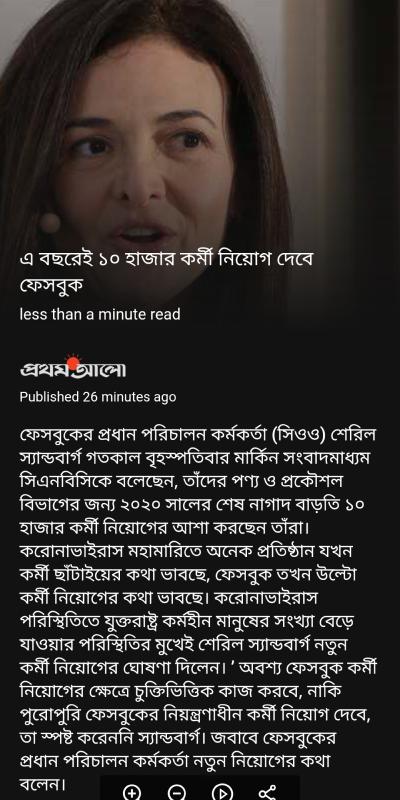Decrease text size with minus icon
The width and height of the screenshot is (400, 800).
coord(177,792)
